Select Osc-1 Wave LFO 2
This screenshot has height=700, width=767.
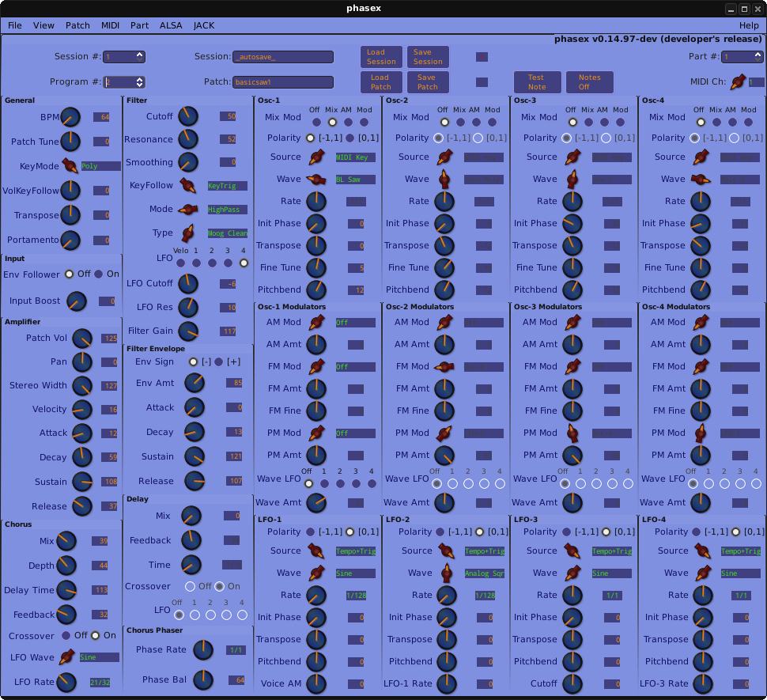coord(340,484)
